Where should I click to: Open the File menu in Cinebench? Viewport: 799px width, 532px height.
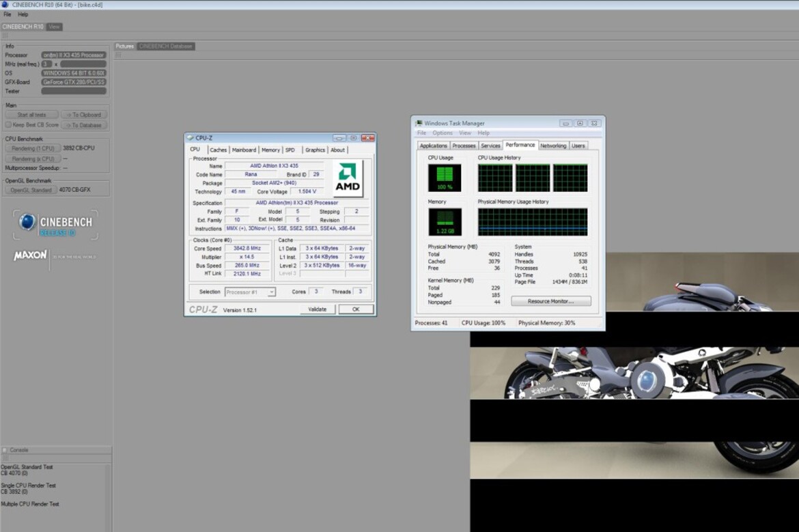tap(7, 14)
